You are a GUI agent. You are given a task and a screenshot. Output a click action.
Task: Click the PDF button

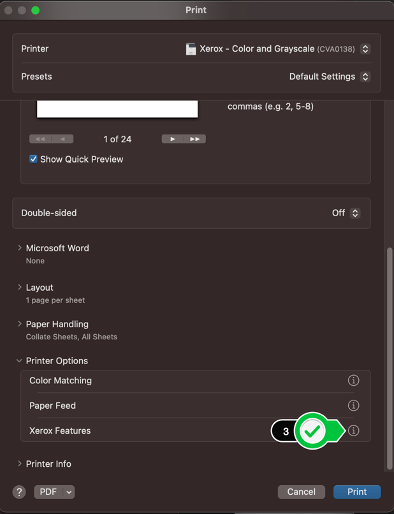click(48, 492)
